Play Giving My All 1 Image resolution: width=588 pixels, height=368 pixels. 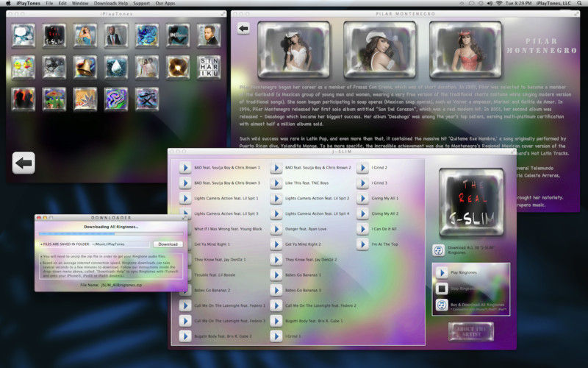362,198
